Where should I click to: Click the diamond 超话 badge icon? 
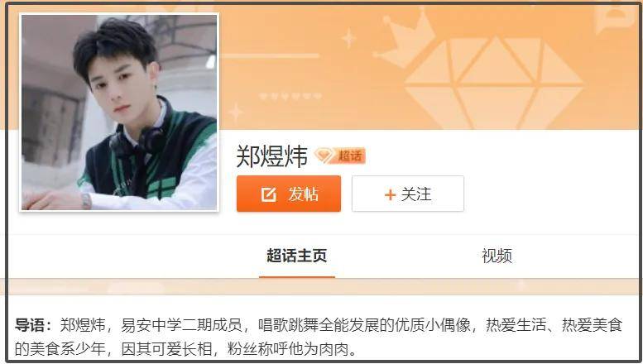coord(324,156)
